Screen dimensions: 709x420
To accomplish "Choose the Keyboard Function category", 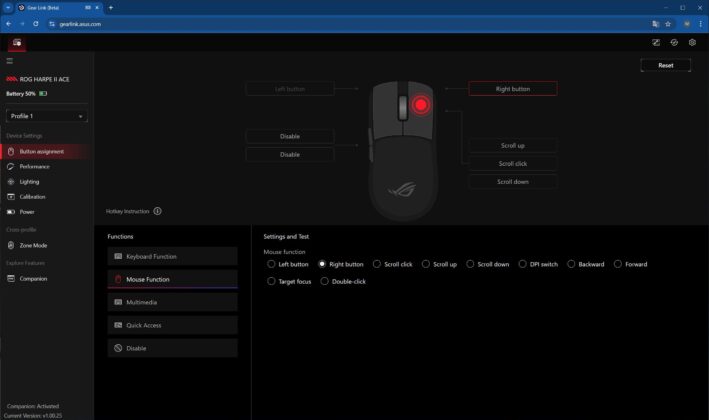I will [172, 256].
